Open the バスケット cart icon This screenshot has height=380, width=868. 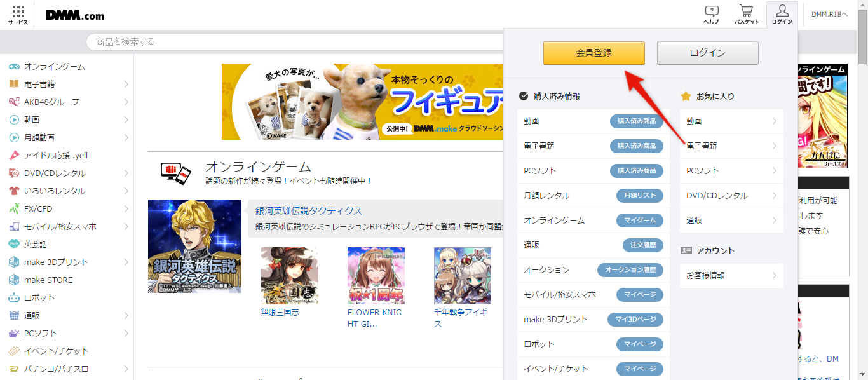(747, 11)
